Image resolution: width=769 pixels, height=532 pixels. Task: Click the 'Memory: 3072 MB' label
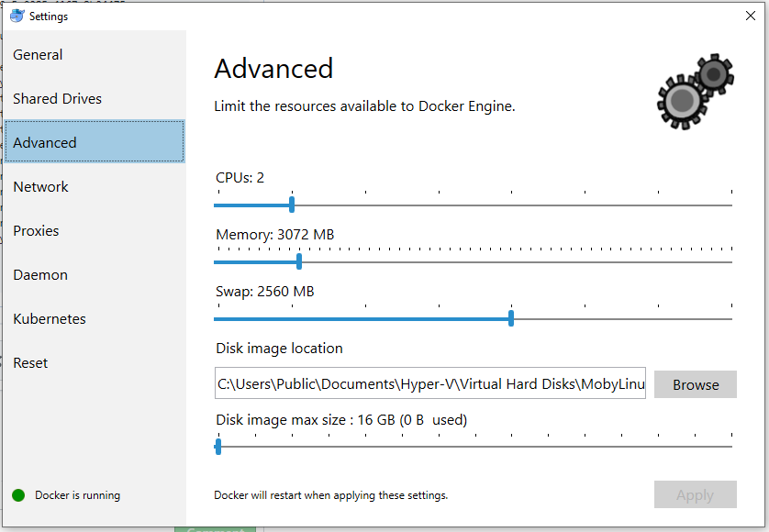coord(275,235)
